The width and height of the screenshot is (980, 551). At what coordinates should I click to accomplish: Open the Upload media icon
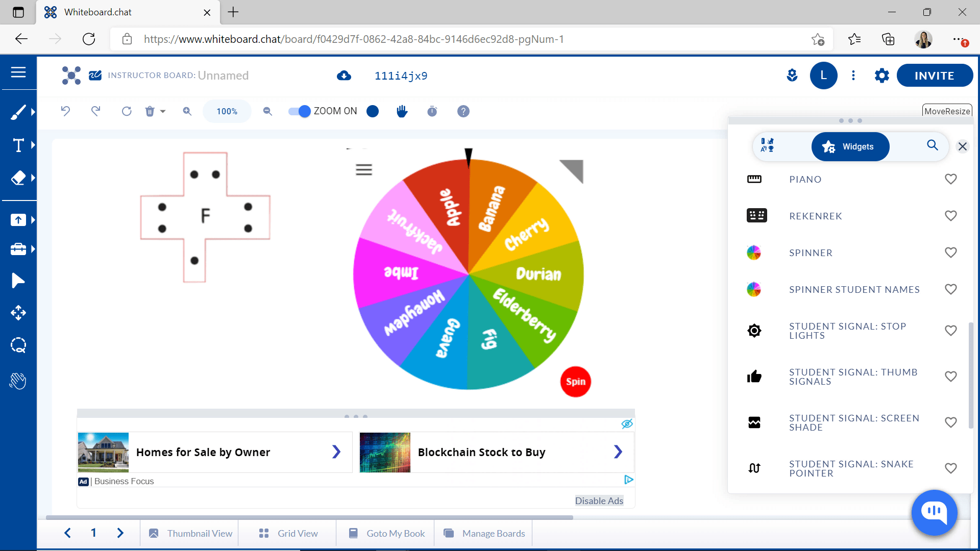18,219
